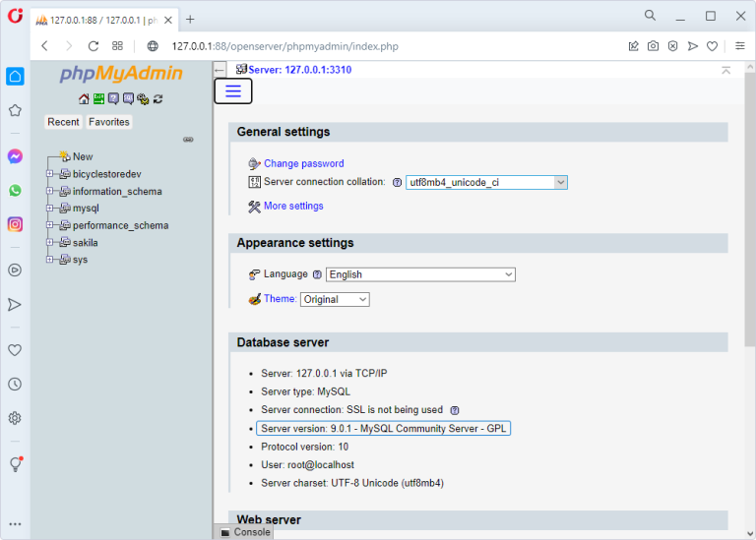Open the Console panel
The height and width of the screenshot is (540, 756).
click(245, 532)
